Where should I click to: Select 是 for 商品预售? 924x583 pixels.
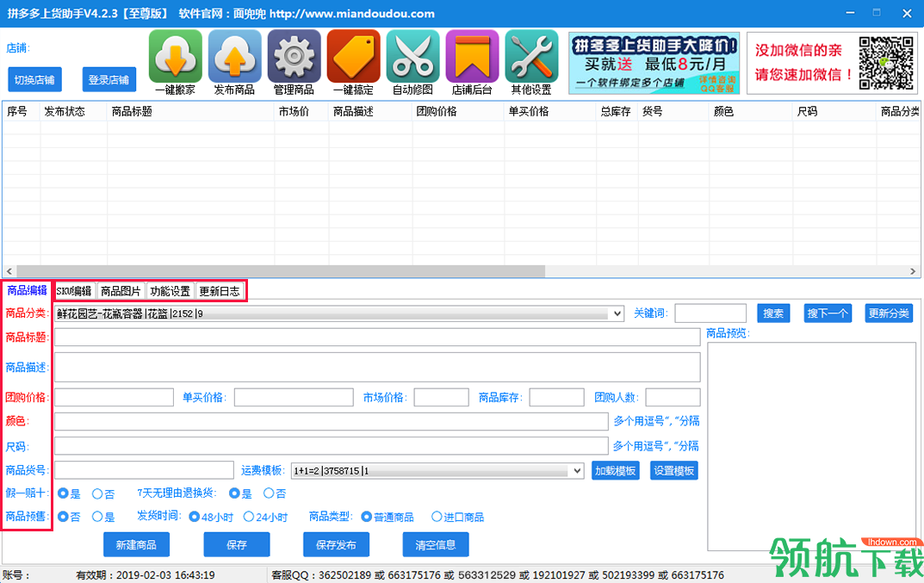point(97,517)
